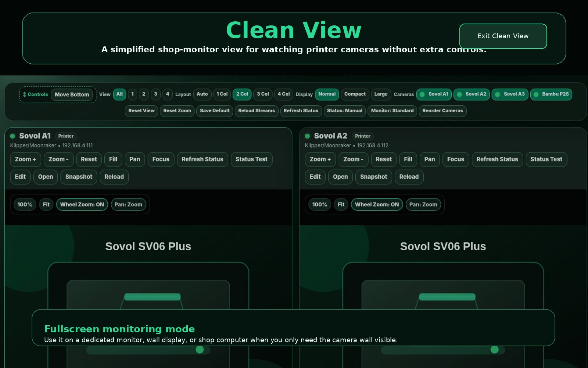Click Open on Sovol A1 card

[46, 177]
